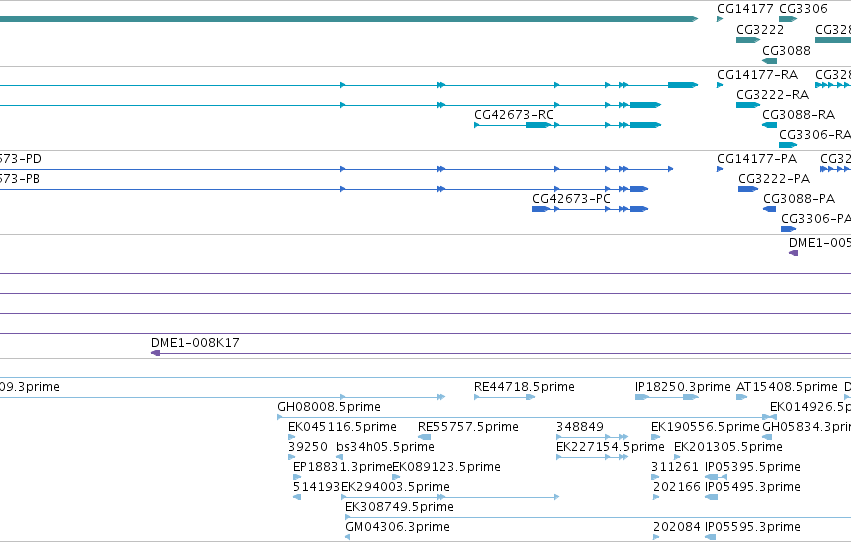This screenshot has height=542, width=851.
Task: Click the GH08008.5prime EST label
Action: coord(329,407)
